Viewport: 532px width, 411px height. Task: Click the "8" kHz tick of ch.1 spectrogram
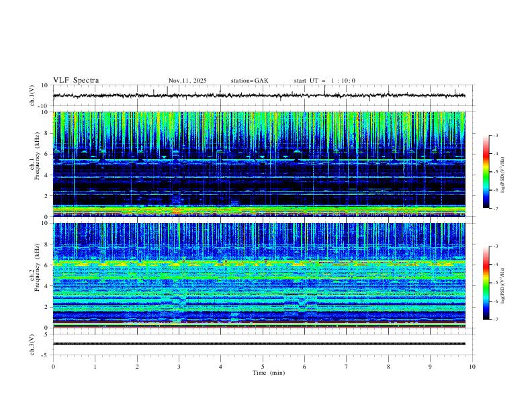pos(46,133)
